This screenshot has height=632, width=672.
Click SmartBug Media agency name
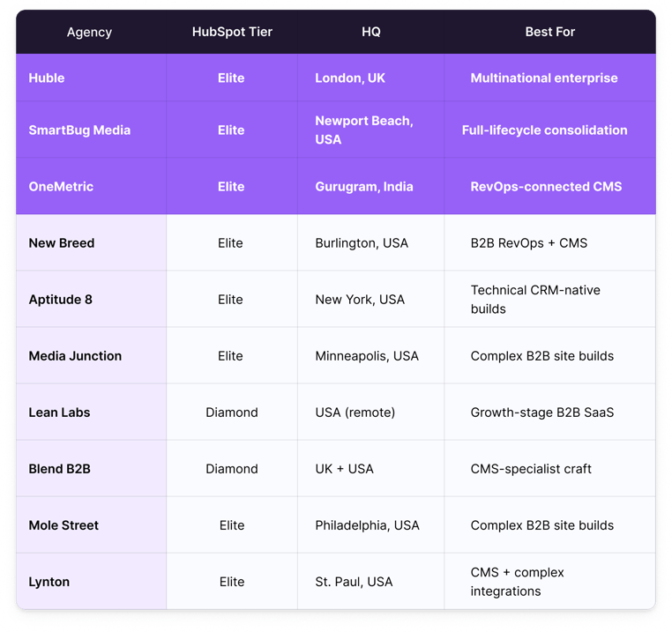pos(79,130)
